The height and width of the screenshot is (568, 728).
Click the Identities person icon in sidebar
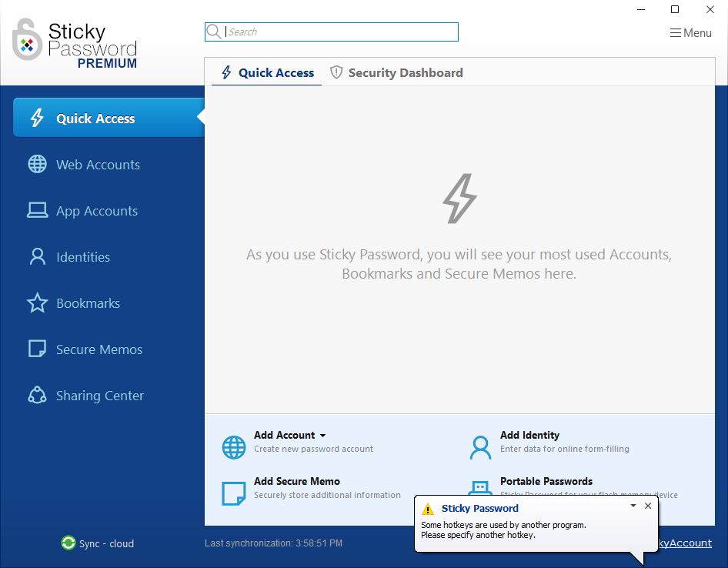tap(37, 256)
